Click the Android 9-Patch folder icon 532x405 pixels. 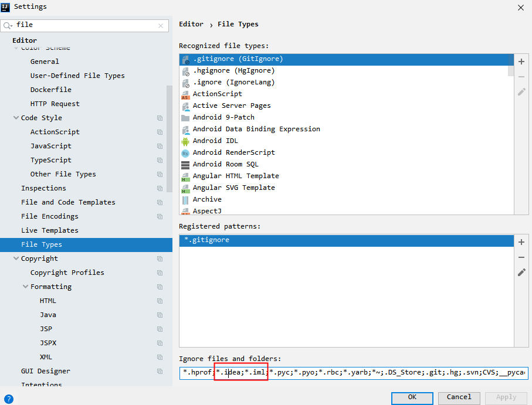click(x=185, y=118)
